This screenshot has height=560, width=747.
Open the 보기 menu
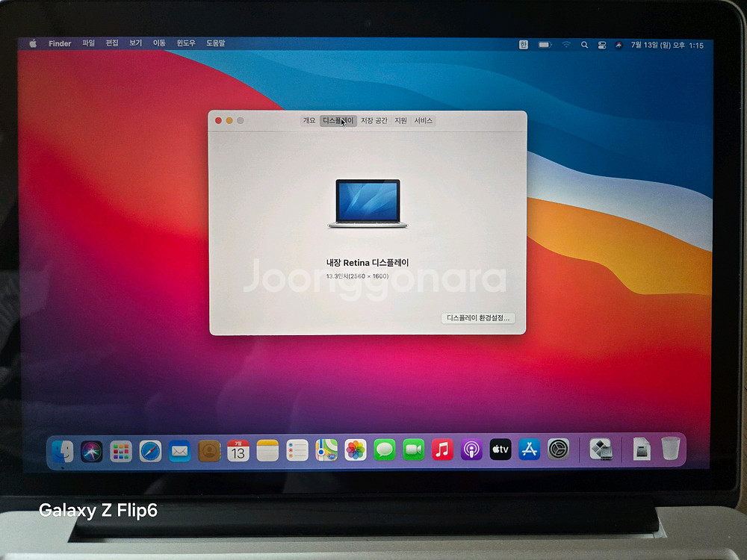point(136,43)
